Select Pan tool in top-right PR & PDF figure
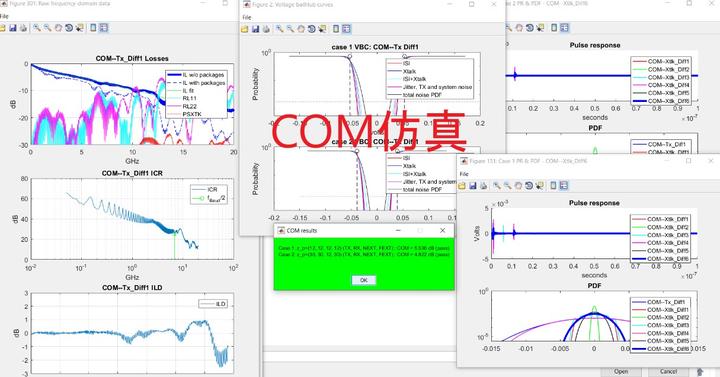The image size is (720, 377). point(519,28)
